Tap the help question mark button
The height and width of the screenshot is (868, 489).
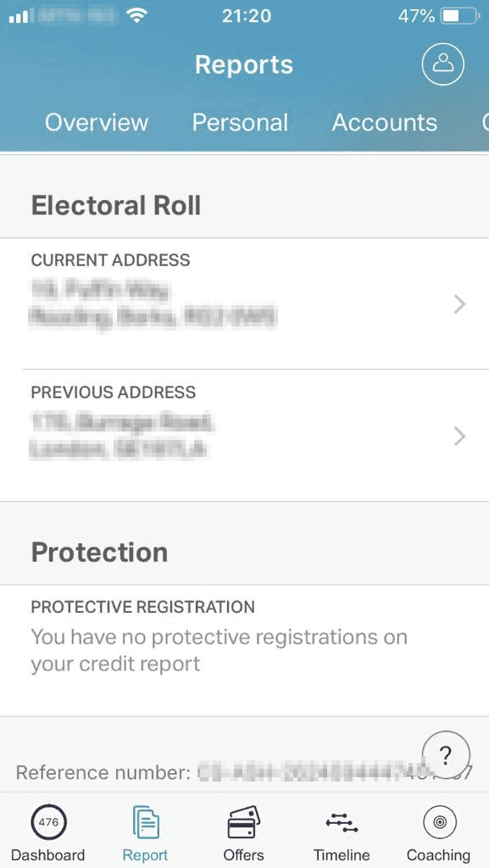coord(446,755)
